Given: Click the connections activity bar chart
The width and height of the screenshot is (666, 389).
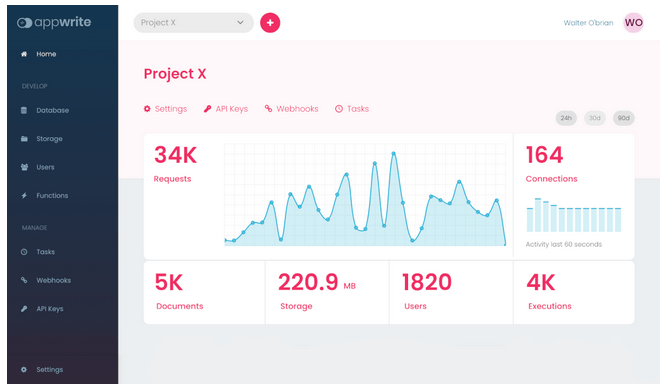Looking at the screenshot, I should 574,214.
